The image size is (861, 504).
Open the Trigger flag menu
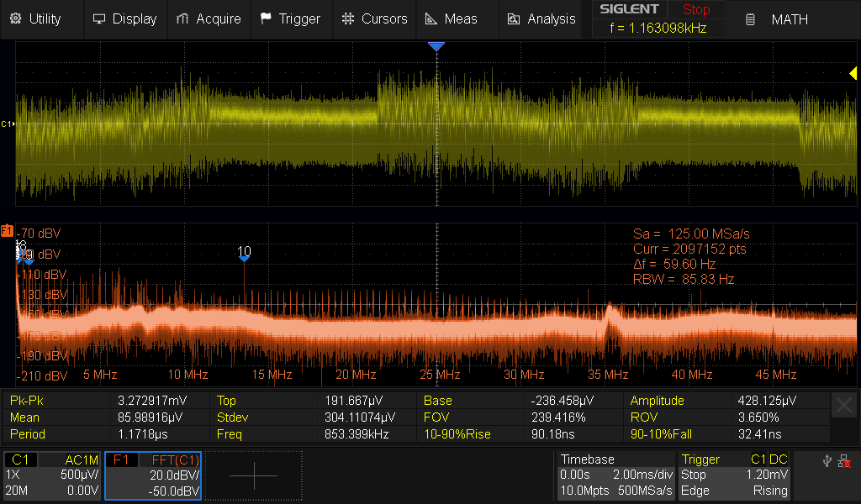(289, 18)
